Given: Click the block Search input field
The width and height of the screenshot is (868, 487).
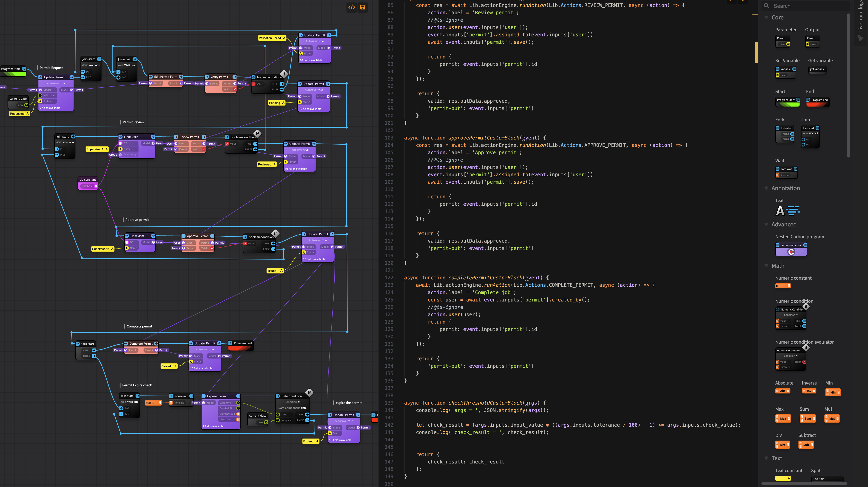Looking at the screenshot, I should pos(805,6).
